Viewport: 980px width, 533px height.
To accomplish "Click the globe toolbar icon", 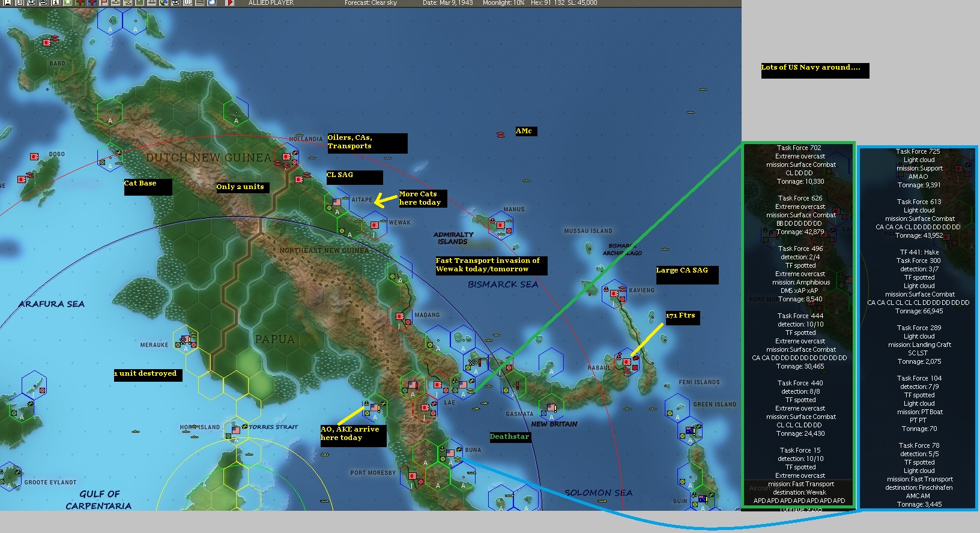I will point(163,2).
